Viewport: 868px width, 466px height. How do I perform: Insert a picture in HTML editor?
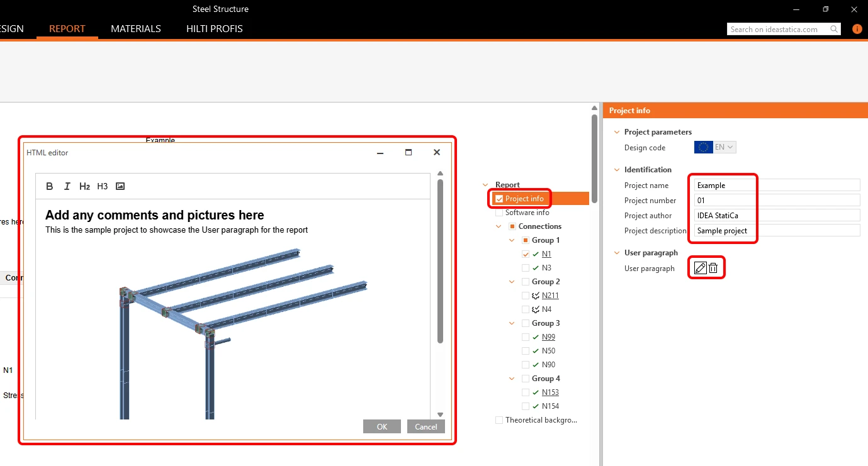(120, 186)
